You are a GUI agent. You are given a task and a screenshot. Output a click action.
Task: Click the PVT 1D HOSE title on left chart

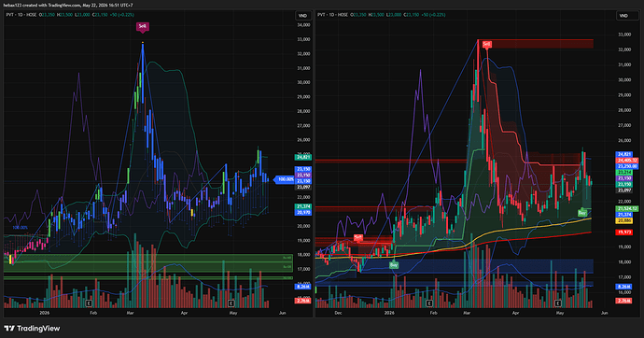pos(21,15)
